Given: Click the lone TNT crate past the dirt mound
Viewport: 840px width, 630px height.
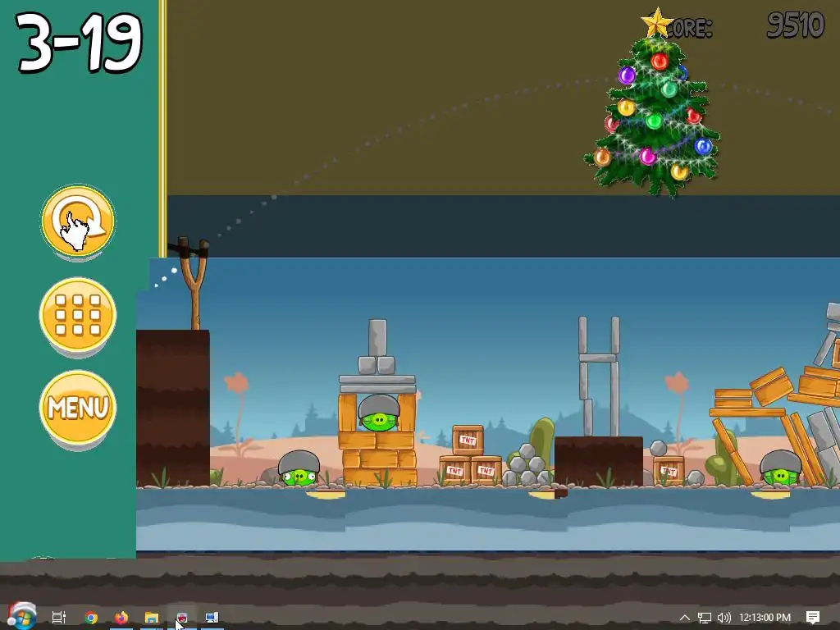Looking at the screenshot, I should coord(669,470).
